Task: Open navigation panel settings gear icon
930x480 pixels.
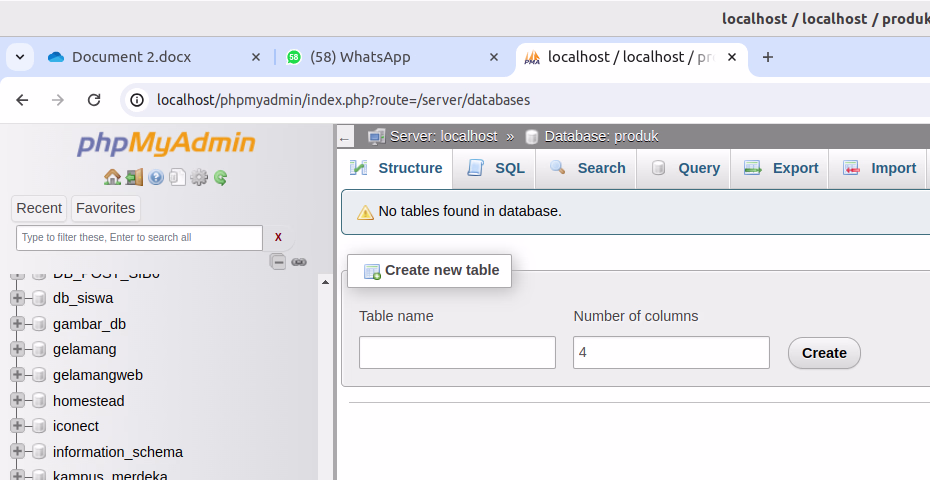Action: pos(199,177)
